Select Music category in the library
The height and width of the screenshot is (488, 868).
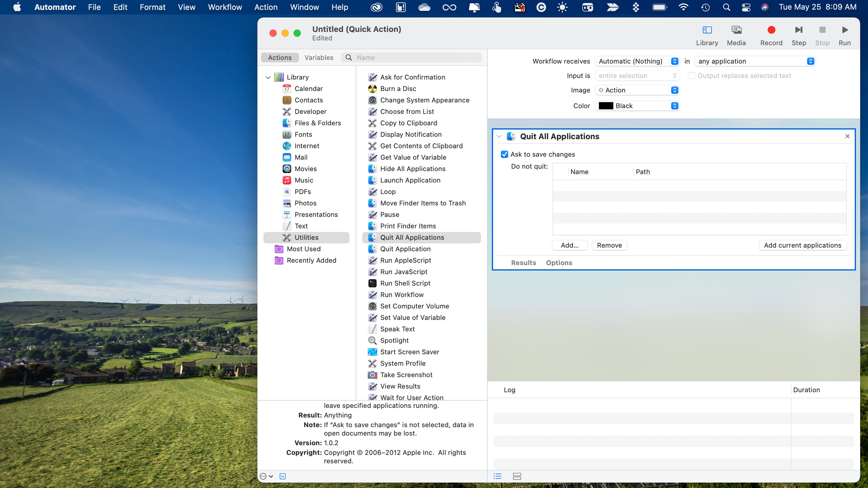(x=303, y=180)
